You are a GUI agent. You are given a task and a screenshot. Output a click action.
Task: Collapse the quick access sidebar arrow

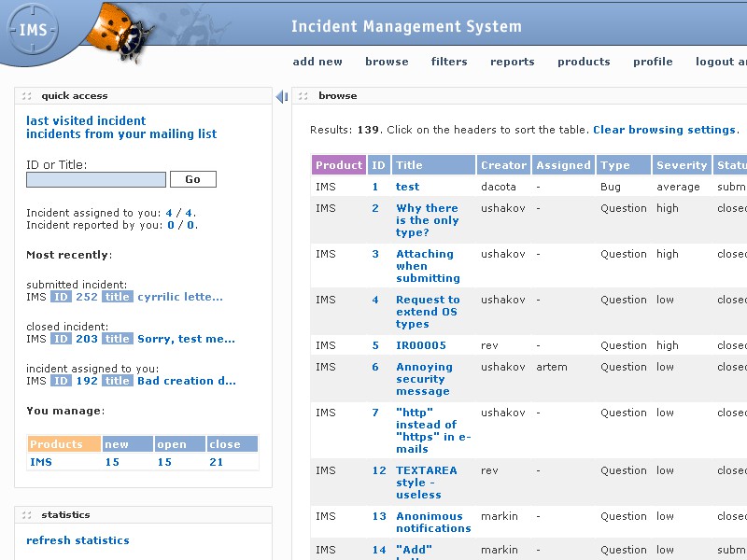coord(282,97)
